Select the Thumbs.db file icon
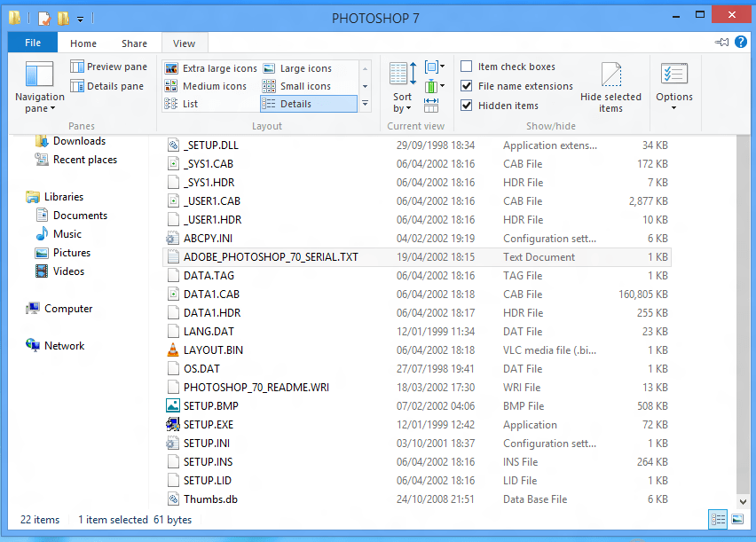 (173, 499)
